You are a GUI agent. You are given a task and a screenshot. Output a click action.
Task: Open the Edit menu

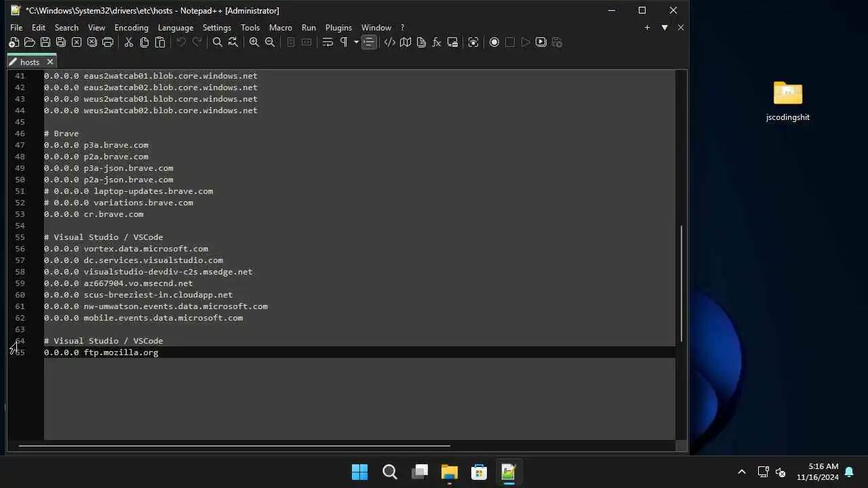coord(39,28)
